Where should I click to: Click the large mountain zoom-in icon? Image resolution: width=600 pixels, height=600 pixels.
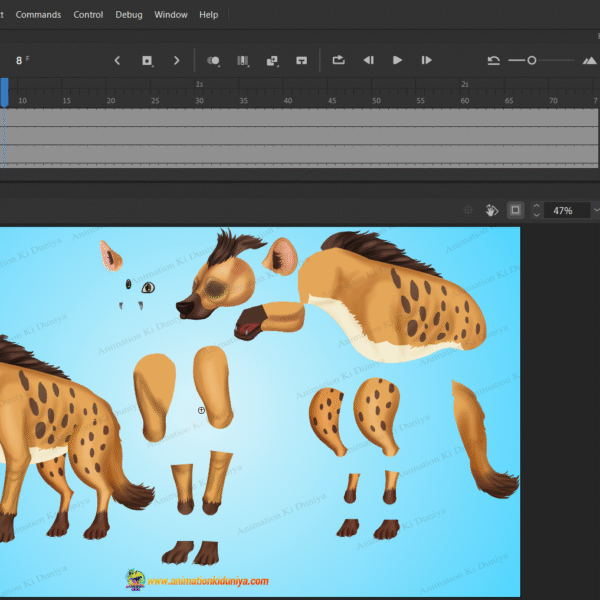tap(589, 60)
